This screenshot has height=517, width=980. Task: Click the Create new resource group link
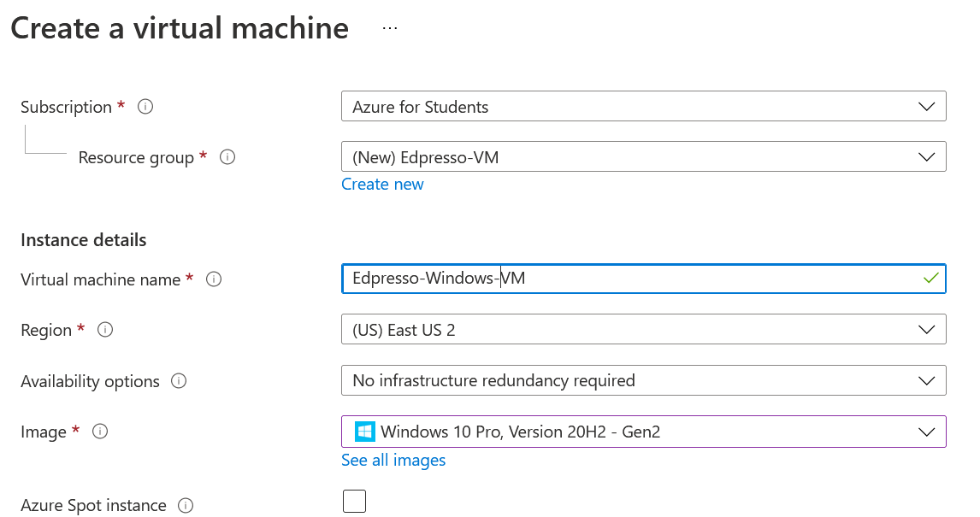coord(382,185)
